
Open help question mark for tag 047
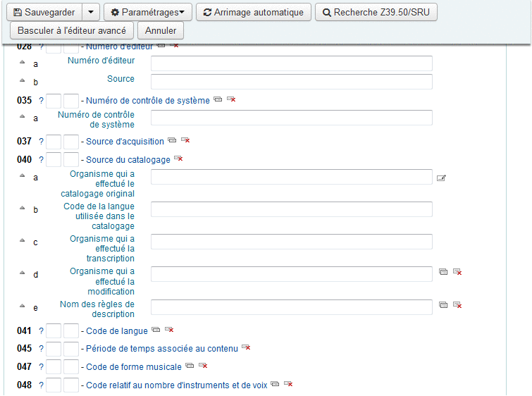tap(41, 367)
